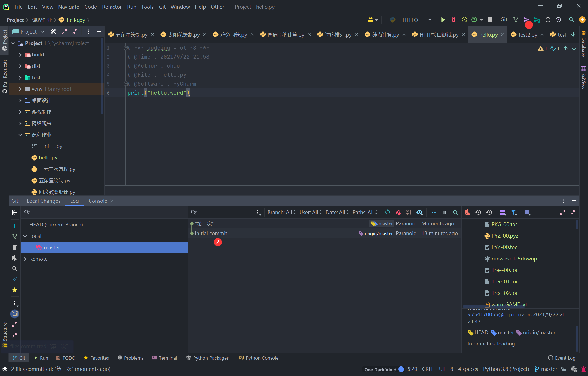Open the Run menu in menu bar
This screenshot has height=376, width=588.
pos(131,7)
